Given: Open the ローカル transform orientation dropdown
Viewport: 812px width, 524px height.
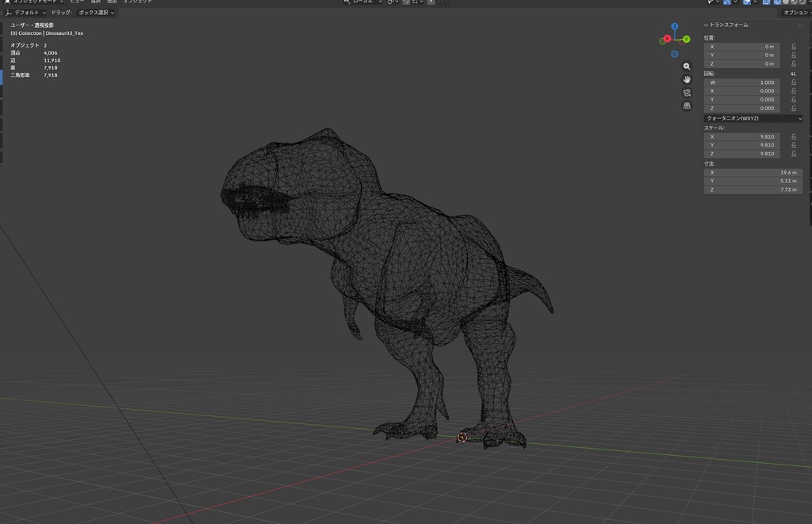Looking at the screenshot, I should pyautogui.click(x=363, y=2).
